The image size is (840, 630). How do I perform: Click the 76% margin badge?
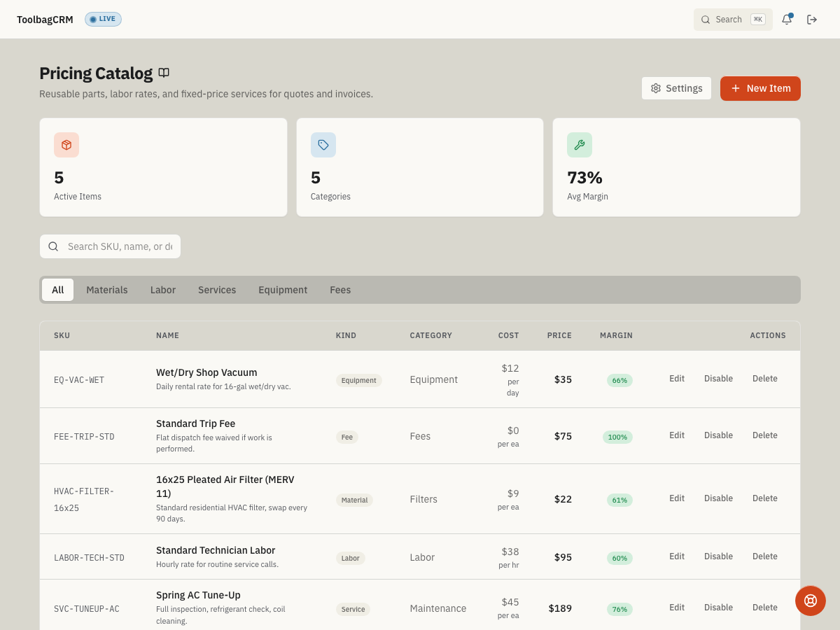pos(619,609)
